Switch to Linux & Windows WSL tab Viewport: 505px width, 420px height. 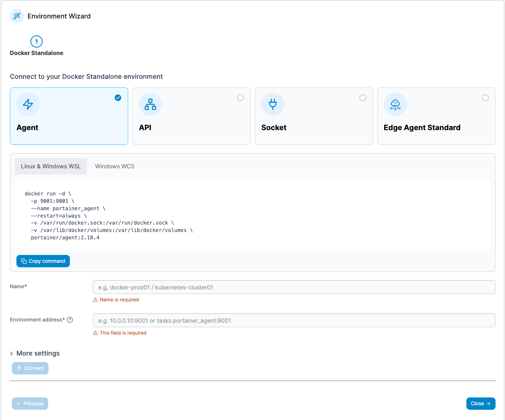[x=51, y=166]
